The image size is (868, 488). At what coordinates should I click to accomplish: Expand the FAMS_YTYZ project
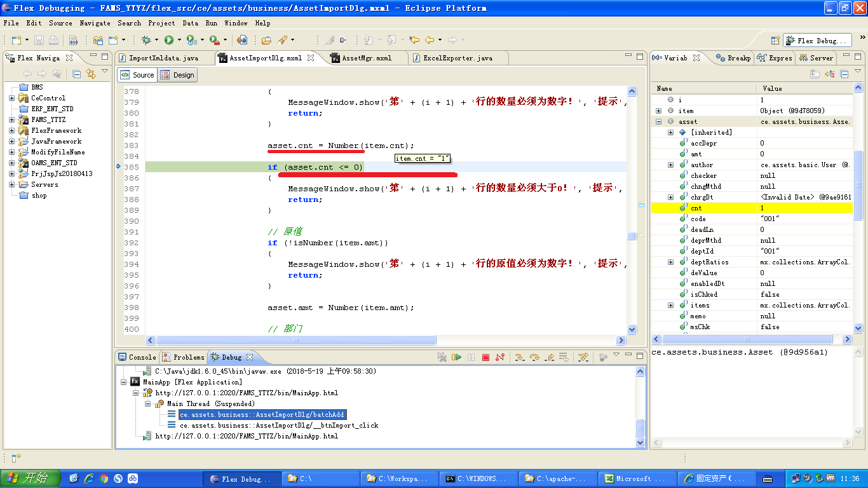point(12,119)
